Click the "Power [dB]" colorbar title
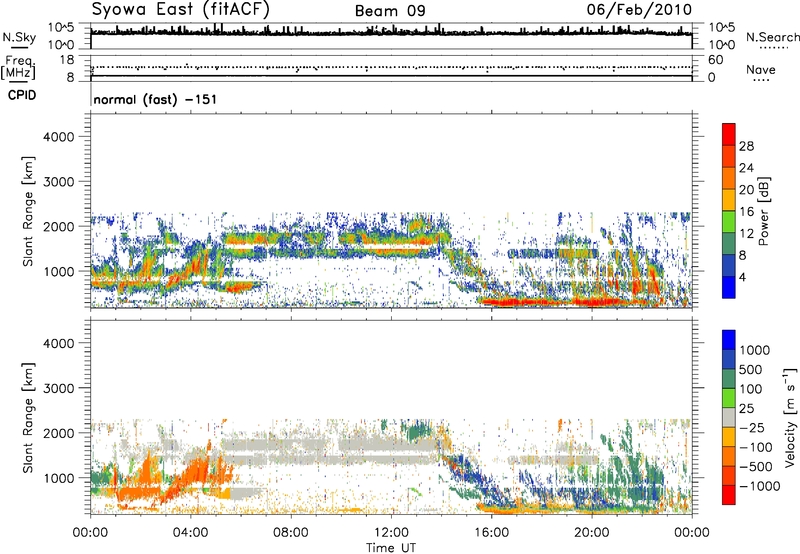The image size is (800, 554). tap(763, 211)
